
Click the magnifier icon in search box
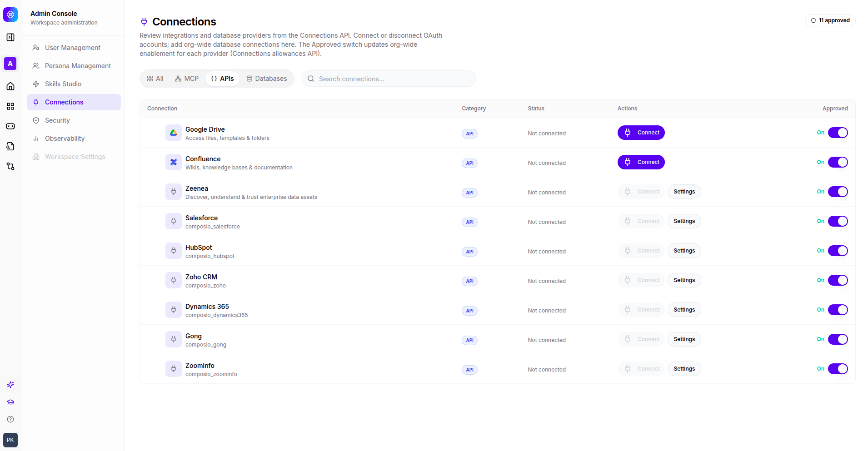point(311,79)
